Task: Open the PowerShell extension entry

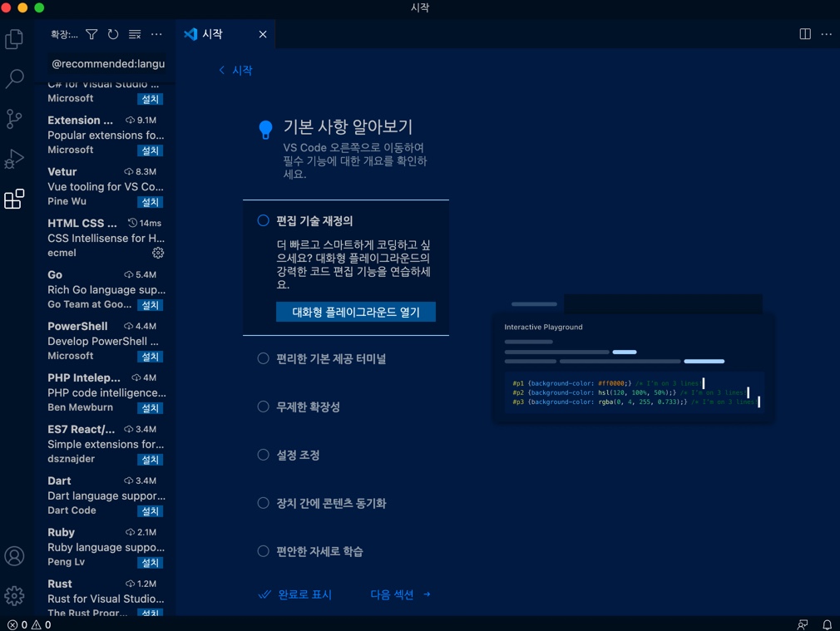Action: click(x=106, y=341)
